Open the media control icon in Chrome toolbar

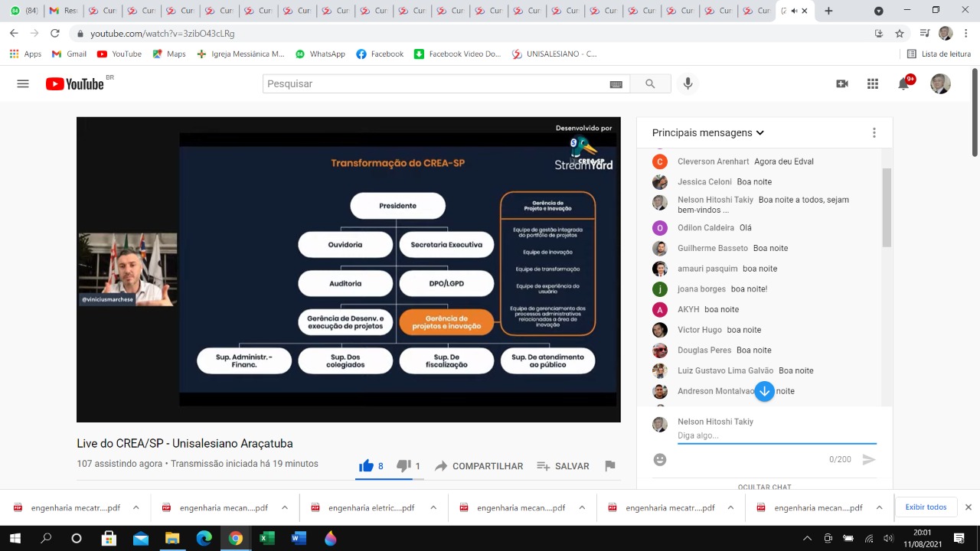pos(925,34)
